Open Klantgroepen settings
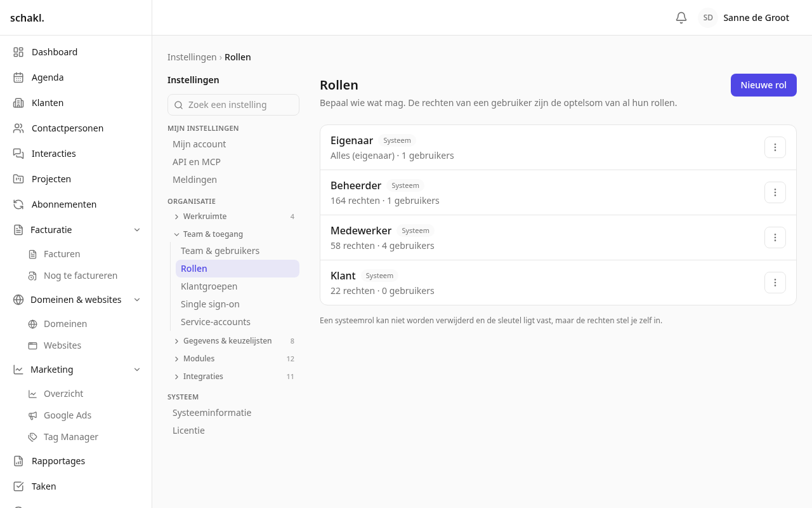Image resolution: width=812 pixels, height=508 pixels. pos(237,286)
